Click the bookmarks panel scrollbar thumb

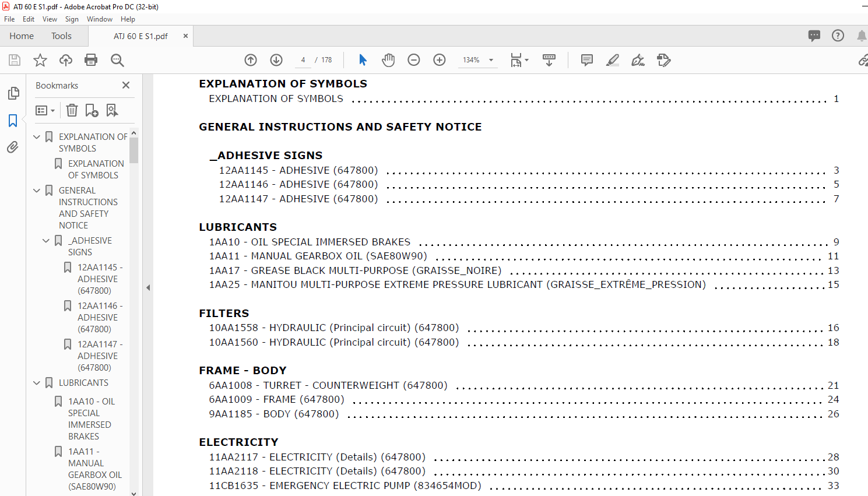coord(134,150)
